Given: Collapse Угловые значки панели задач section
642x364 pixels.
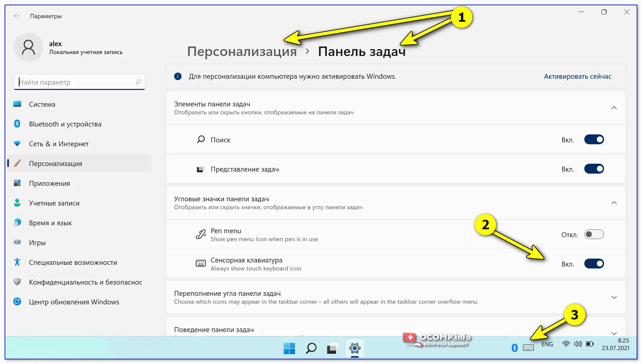Looking at the screenshot, I should click(x=614, y=203).
